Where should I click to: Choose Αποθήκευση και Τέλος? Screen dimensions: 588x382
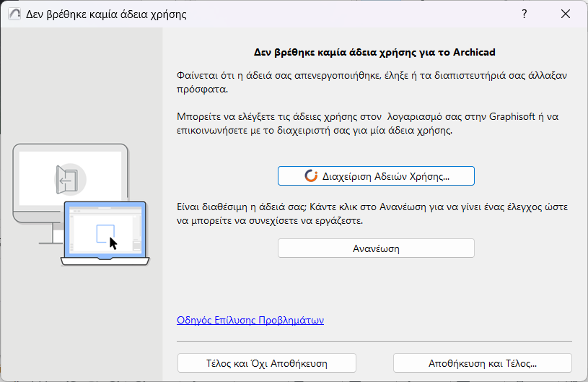pyautogui.click(x=482, y=363)
